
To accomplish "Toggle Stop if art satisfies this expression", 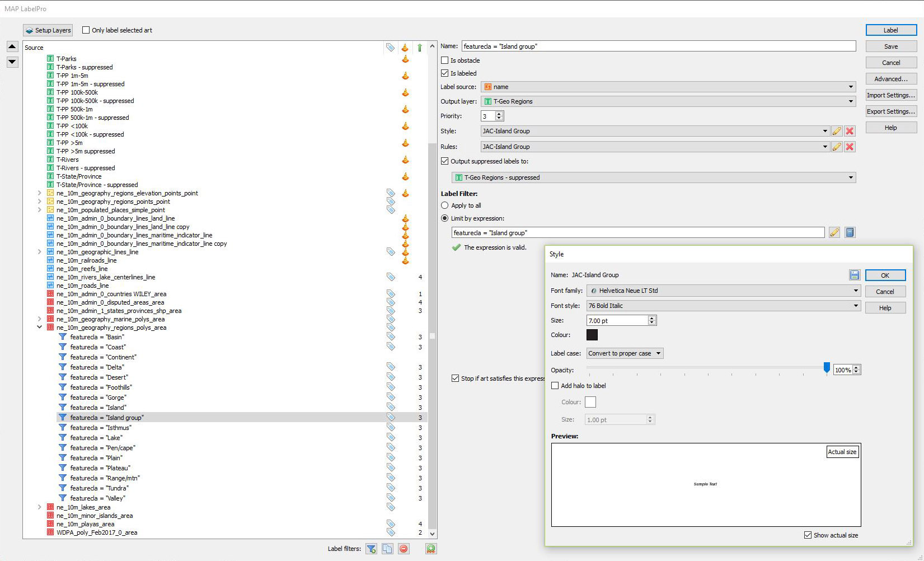I will point(455,378).
